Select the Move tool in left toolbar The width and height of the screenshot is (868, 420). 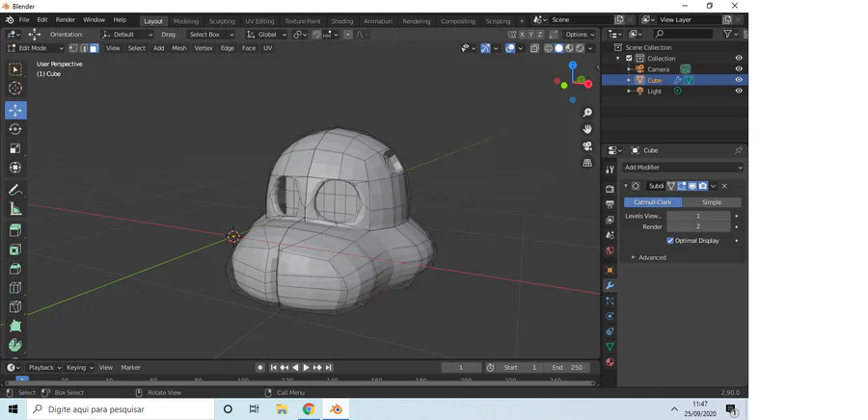[15, 110]
